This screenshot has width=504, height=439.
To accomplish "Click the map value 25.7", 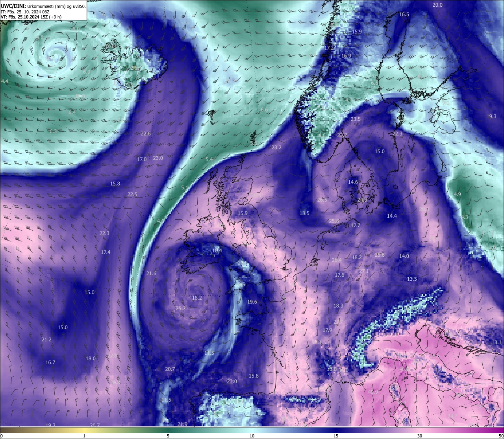I will pyautogui.click(x=180, y=309).
